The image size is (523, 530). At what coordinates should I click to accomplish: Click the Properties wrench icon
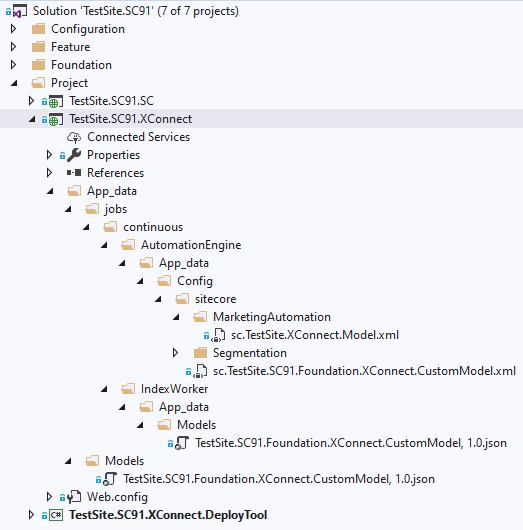[x=74, y=155]
